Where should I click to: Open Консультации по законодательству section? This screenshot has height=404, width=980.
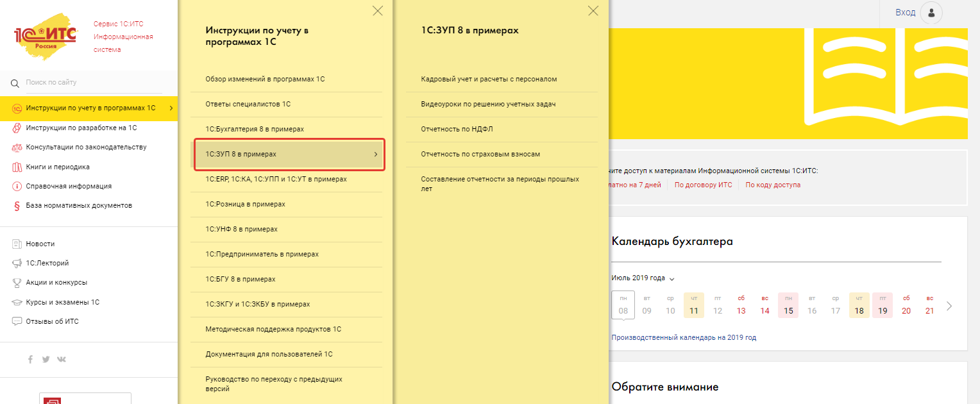[x=86, y=147]
